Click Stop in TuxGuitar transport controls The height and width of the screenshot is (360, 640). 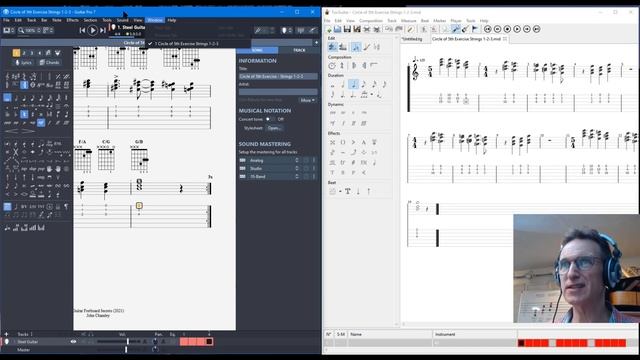point(507,29)
